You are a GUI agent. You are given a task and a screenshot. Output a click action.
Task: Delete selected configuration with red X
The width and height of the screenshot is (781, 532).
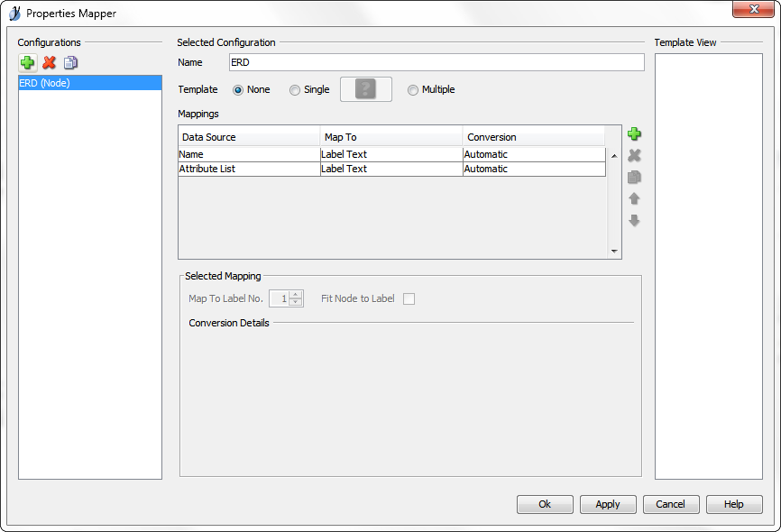click(x=49, y=62)
